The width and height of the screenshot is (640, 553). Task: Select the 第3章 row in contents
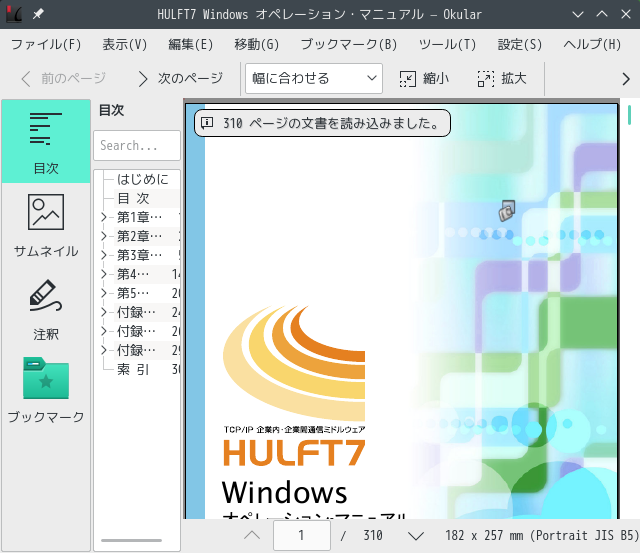[139, 255]
